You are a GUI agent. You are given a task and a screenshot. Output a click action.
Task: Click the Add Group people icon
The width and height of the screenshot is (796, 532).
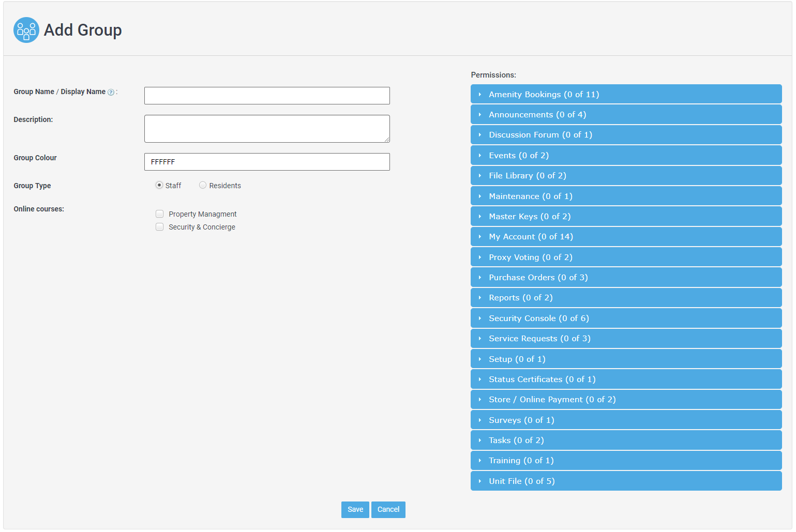pos(26,30)
